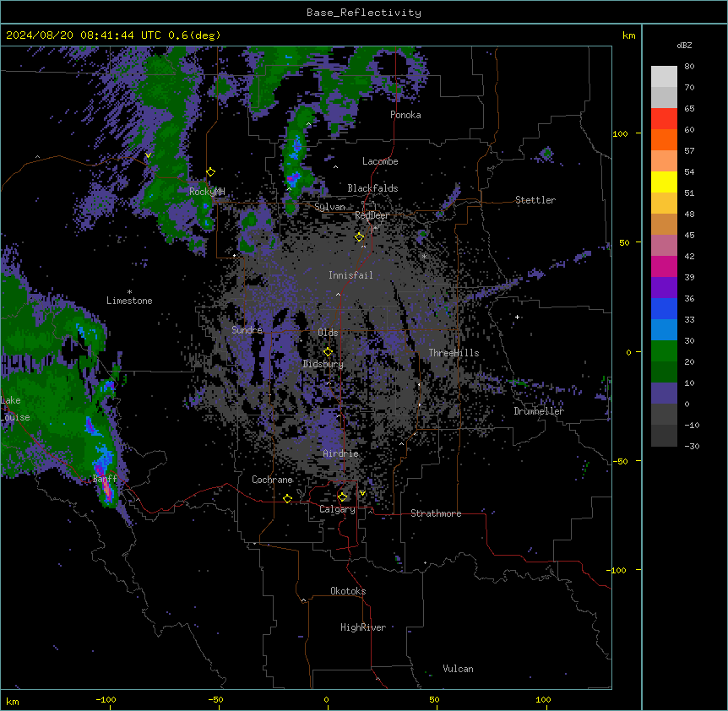Click the 0 tick on bottom axis
The image size is (728, 711).
(x=326, y=699)
